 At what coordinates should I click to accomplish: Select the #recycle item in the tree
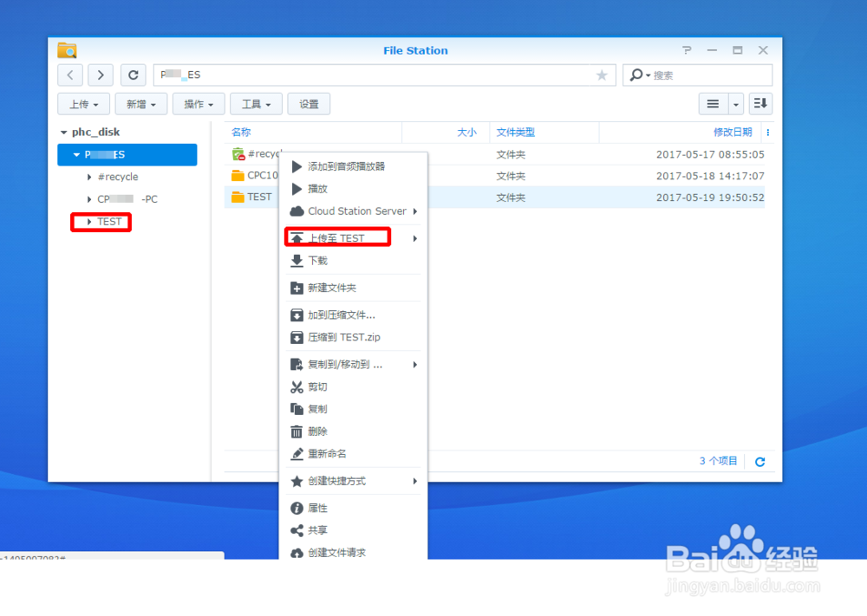click(118, 177)
